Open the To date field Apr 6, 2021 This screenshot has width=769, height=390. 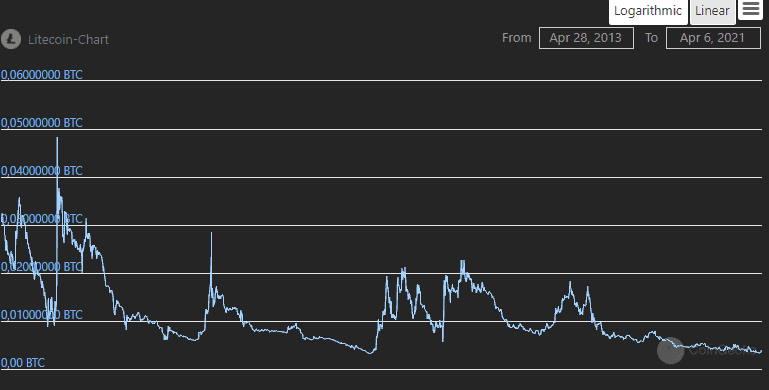pyautogui.click(x=713, y=38)
